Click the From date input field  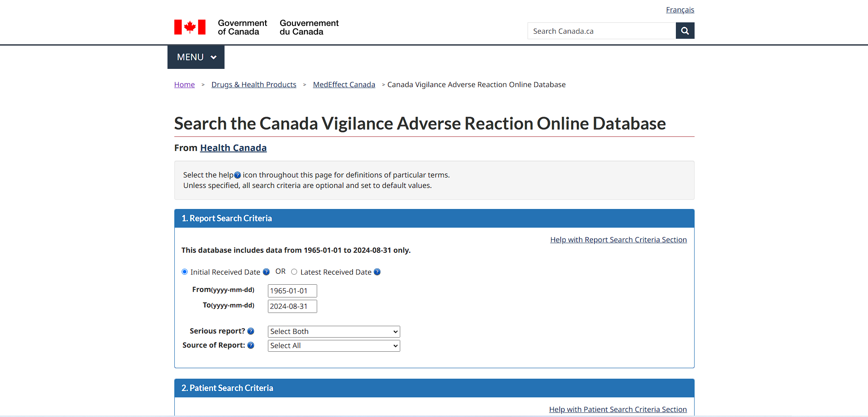[x=292, y=291]
